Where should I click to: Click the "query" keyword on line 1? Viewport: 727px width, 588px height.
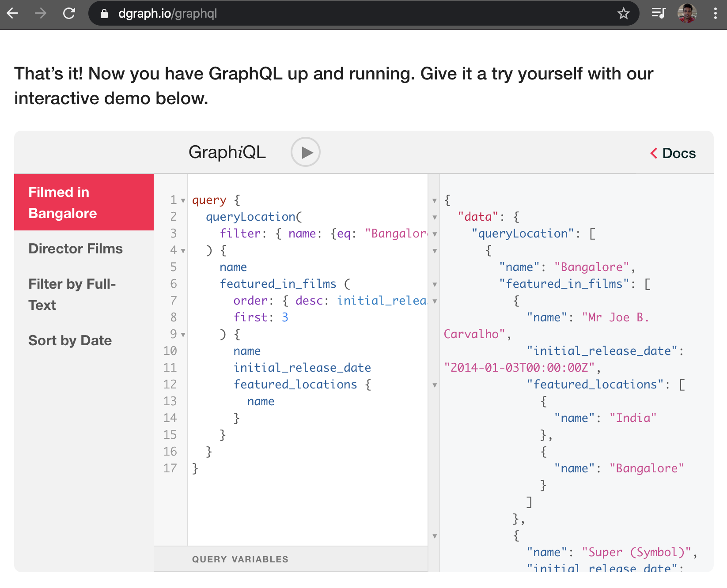[x=209, y=200]
